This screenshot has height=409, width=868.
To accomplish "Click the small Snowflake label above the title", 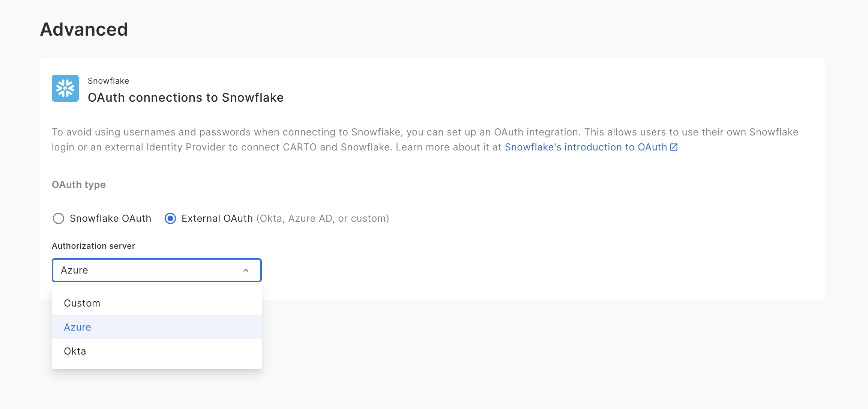I will (108, 81).
